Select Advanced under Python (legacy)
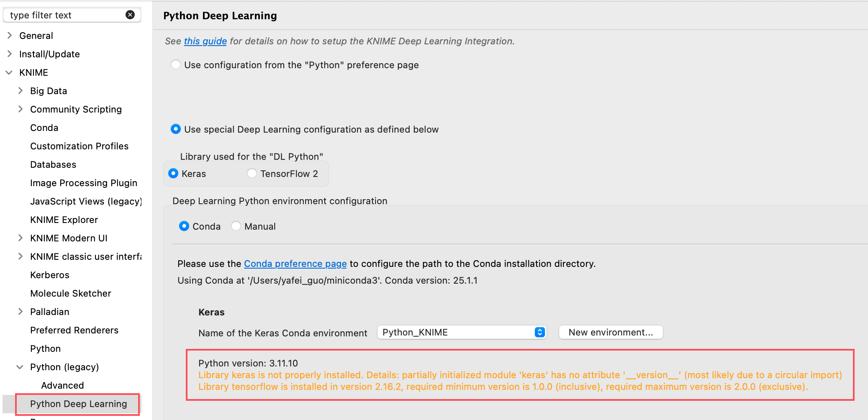Viewport: 868px width, 420px height. coord(62,385)
